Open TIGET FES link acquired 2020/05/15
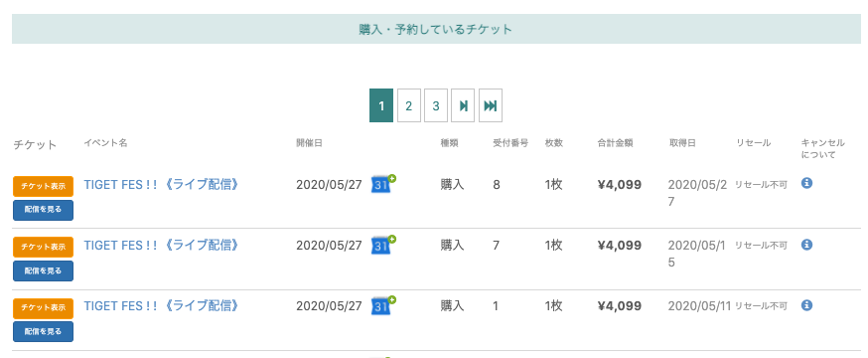 click(162, 245)
